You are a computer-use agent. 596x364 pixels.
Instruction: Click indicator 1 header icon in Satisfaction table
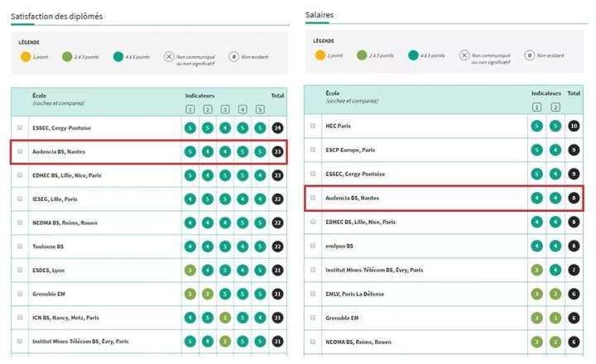tap(190, 109)
